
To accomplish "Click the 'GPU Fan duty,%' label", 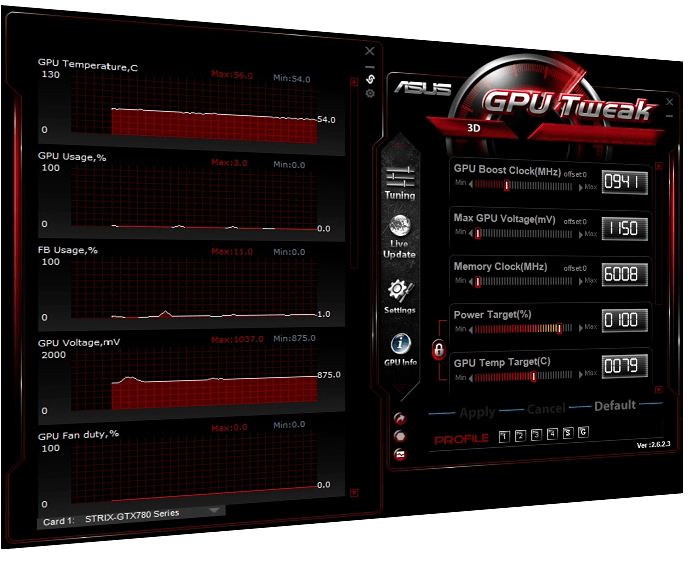I will (x=78, y=435).
